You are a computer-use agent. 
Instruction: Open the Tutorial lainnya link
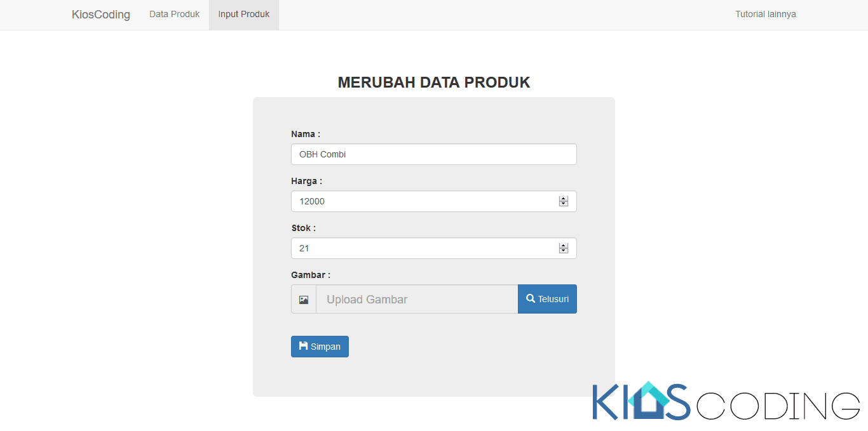pyautogui.click(x=765, y=14)
